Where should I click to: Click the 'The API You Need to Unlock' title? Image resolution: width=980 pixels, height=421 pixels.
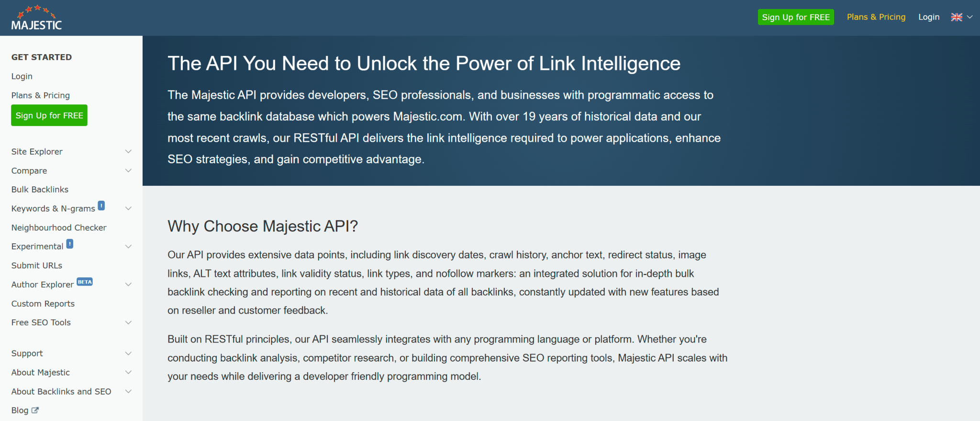(424, 63)
